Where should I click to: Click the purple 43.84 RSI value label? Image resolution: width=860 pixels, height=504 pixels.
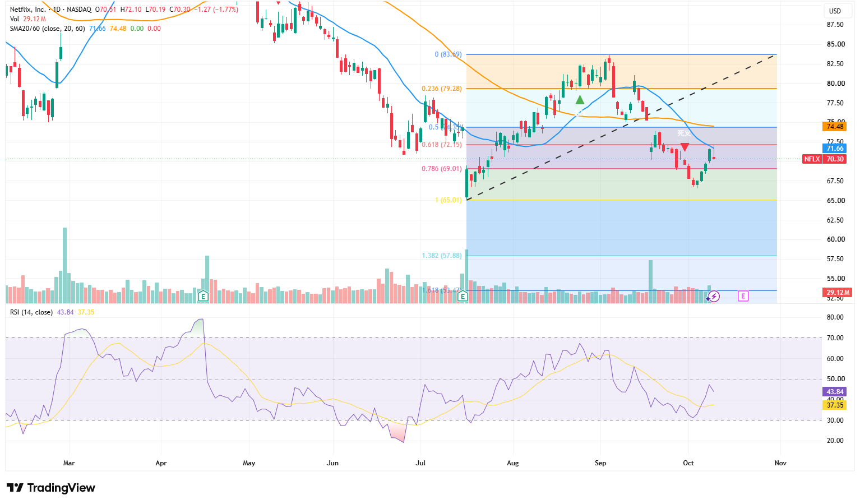point(835,392)
